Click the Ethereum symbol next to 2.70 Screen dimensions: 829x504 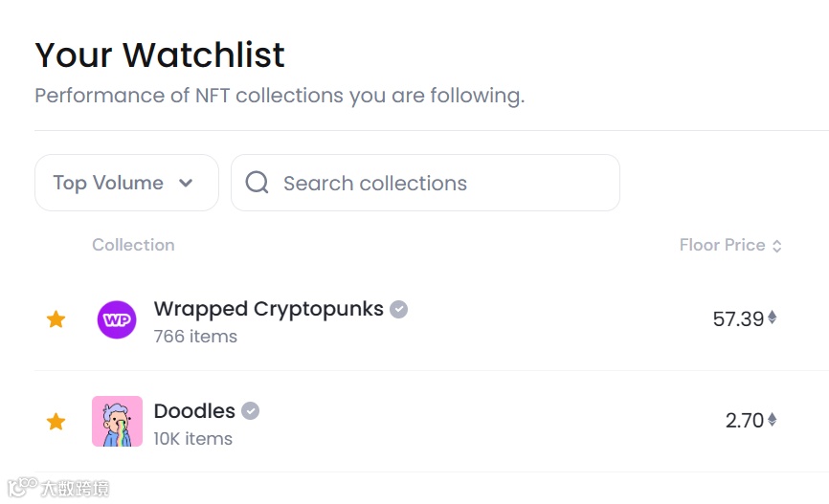773,420
